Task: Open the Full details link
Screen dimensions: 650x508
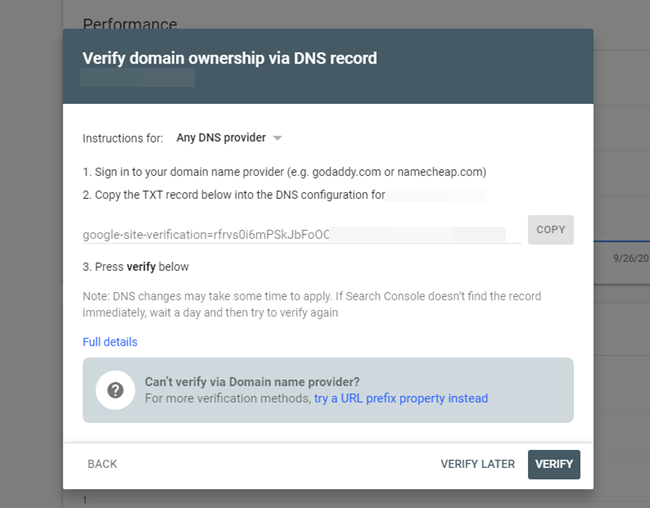Action: point(110,342)
